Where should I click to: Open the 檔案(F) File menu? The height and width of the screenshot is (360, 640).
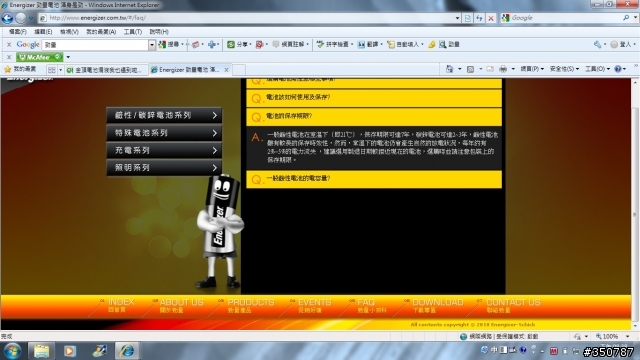point(18,31)
